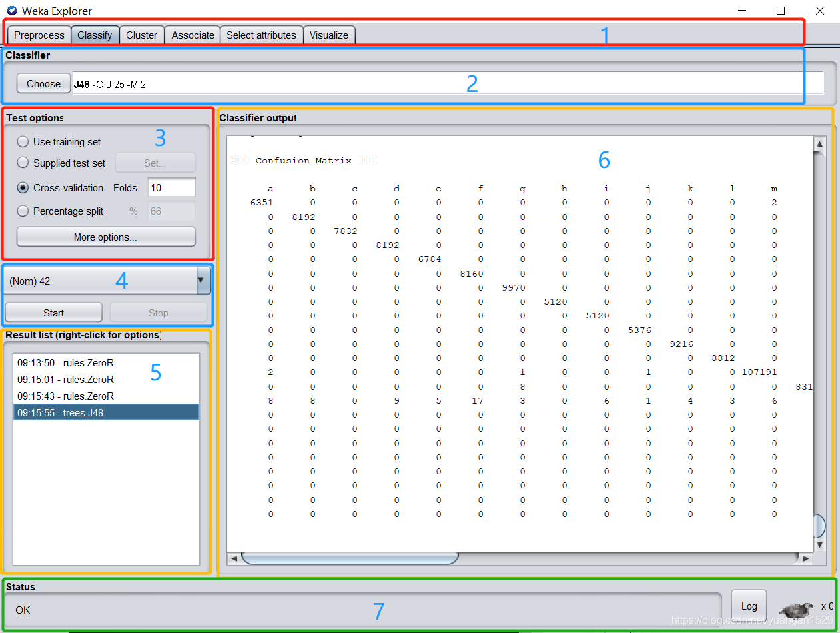840x633 pixels.
Task: Click the value 7832 in matrix
Action: tap(345, 231)
